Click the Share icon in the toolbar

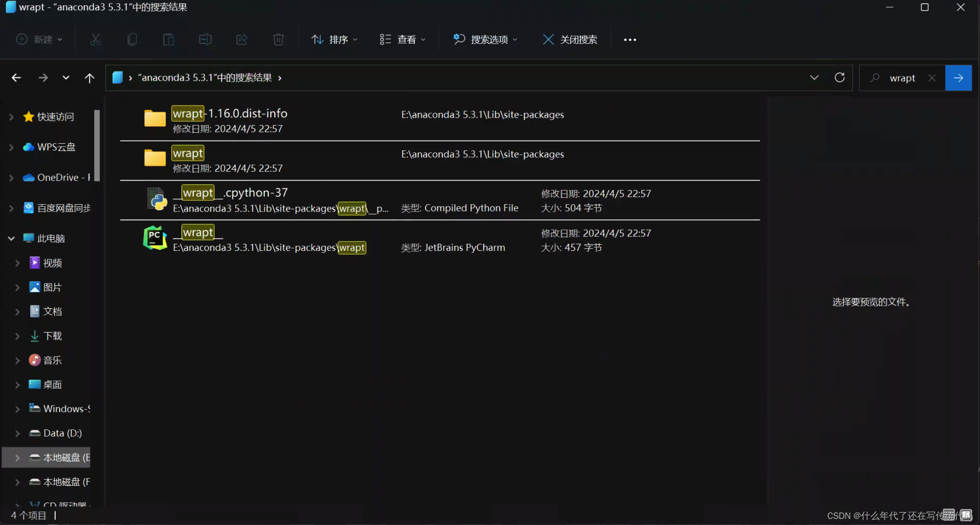click(242, 39)
